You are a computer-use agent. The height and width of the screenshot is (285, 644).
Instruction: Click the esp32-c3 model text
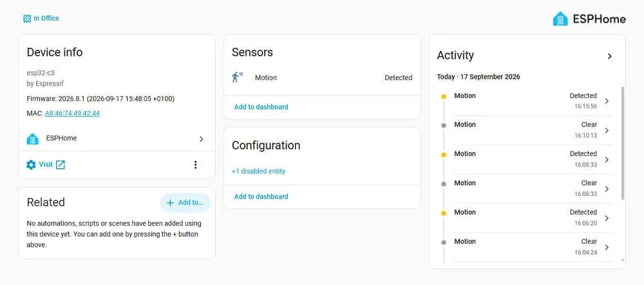pyautogui.click(x=41, y=73)
